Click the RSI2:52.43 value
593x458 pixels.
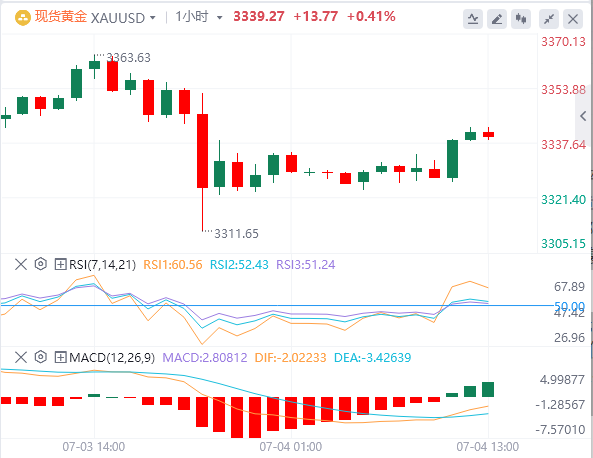pos(239,264)
